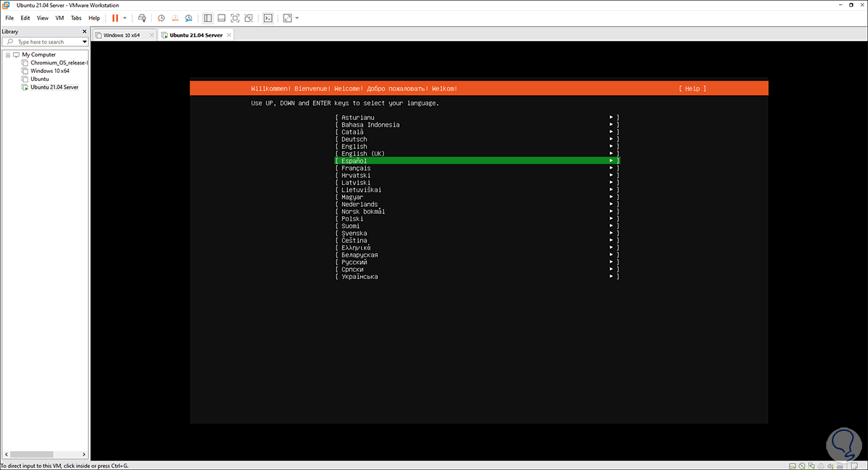This screenshot has width=868, height=470.
Task: Select Русский language option
Action: click(477, 262)
